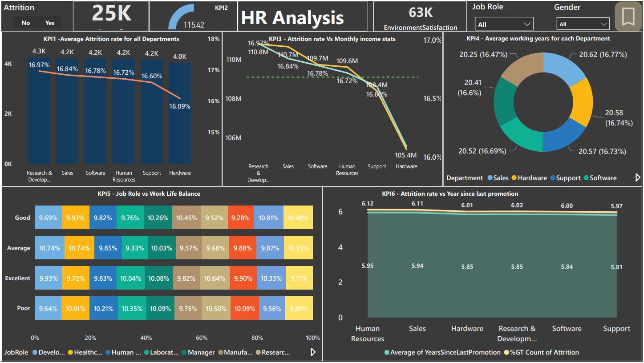This screenshot has height=363, width=644.
Task: Set the Attrition slicer to Yes
Action: click(50, 23)
